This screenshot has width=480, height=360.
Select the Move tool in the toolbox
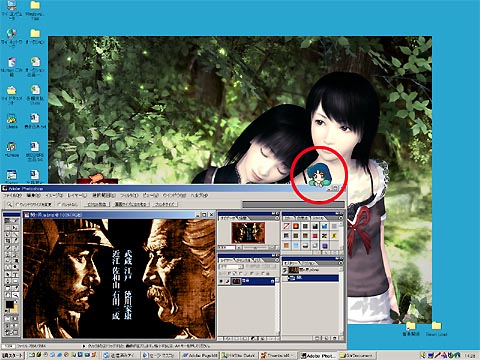click(15, 228)
